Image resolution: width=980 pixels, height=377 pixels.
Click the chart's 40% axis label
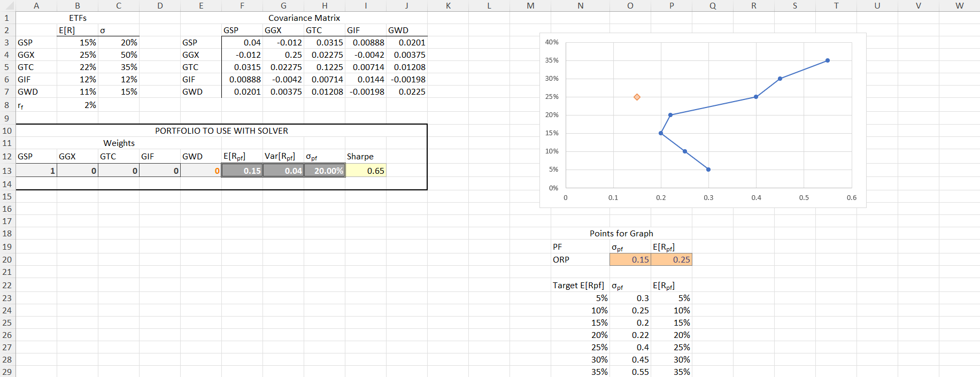point(552,42)
